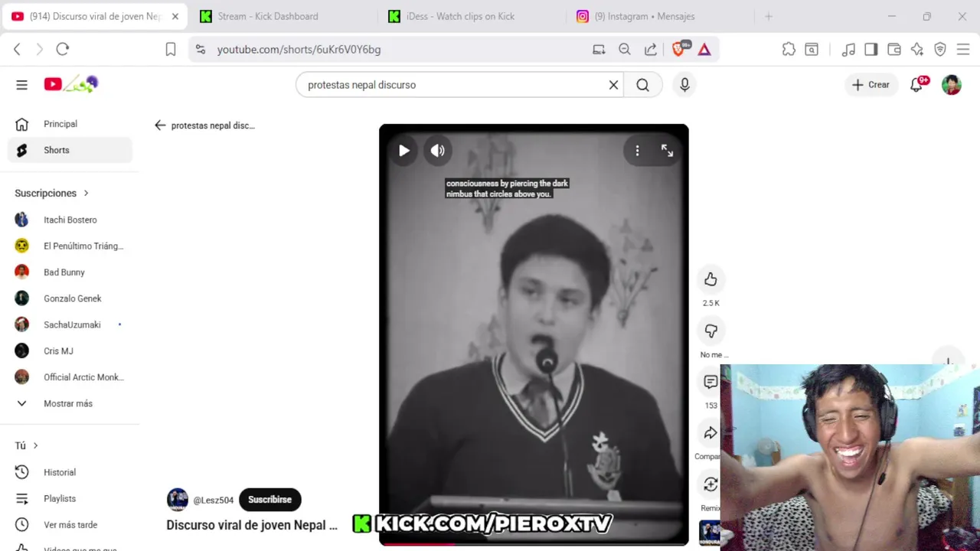Open the account avatar menu
980x551 pixels.
[952, 85]
